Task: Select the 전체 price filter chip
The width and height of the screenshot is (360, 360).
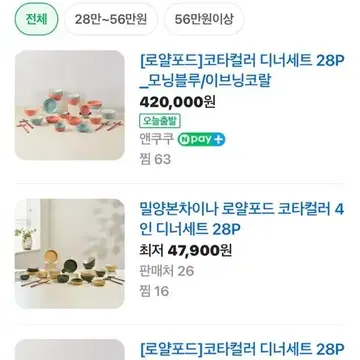Action: click(36, 20)
